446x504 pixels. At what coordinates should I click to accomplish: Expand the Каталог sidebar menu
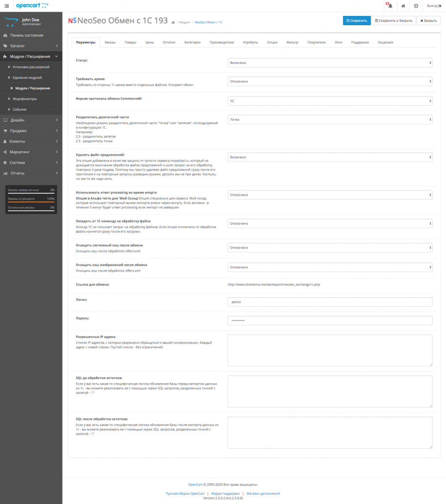point(31,46)
